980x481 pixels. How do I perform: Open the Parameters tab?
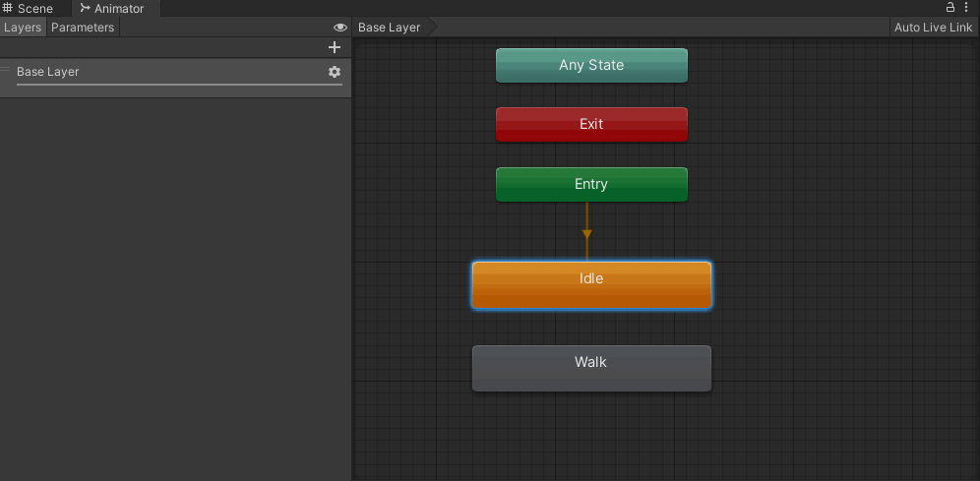(83, 28)
